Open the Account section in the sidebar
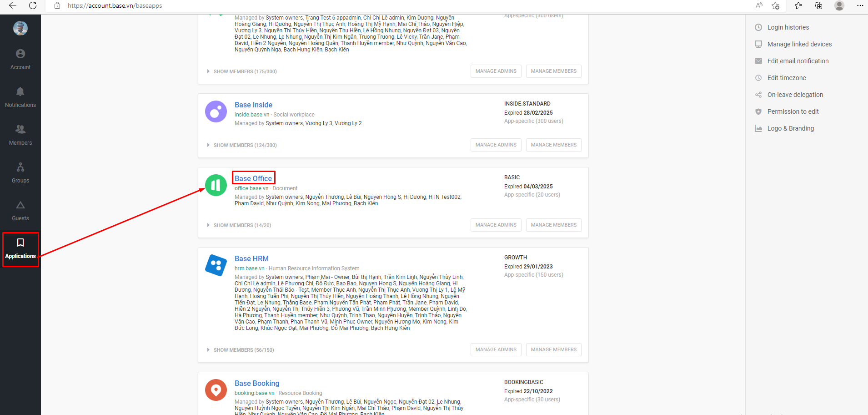 pos(20,60)
